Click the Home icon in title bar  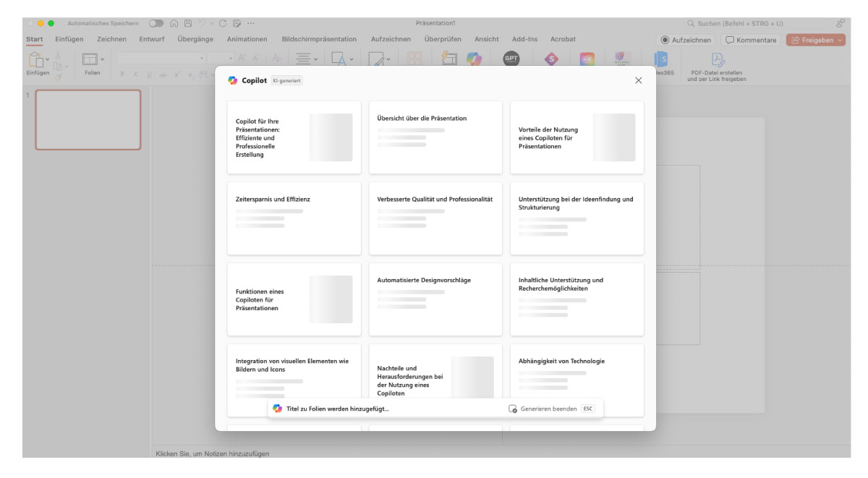pyautogui.click(x=174, y=23)
